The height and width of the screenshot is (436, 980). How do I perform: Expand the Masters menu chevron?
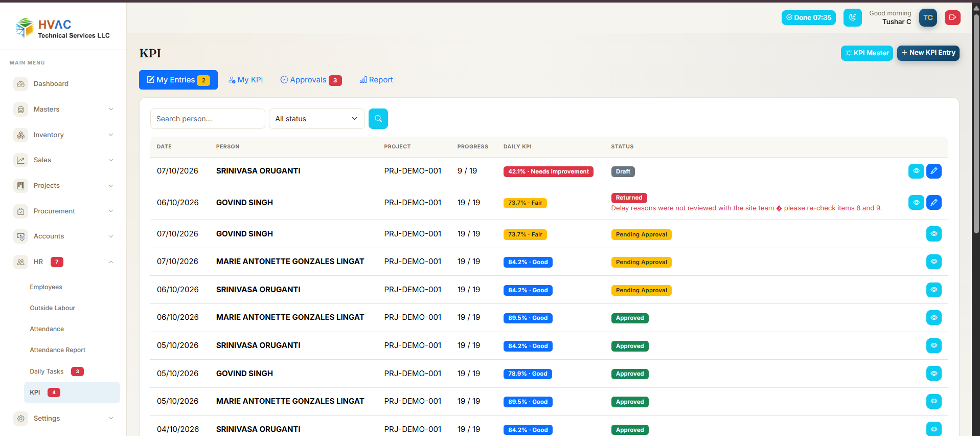[111, 109]
